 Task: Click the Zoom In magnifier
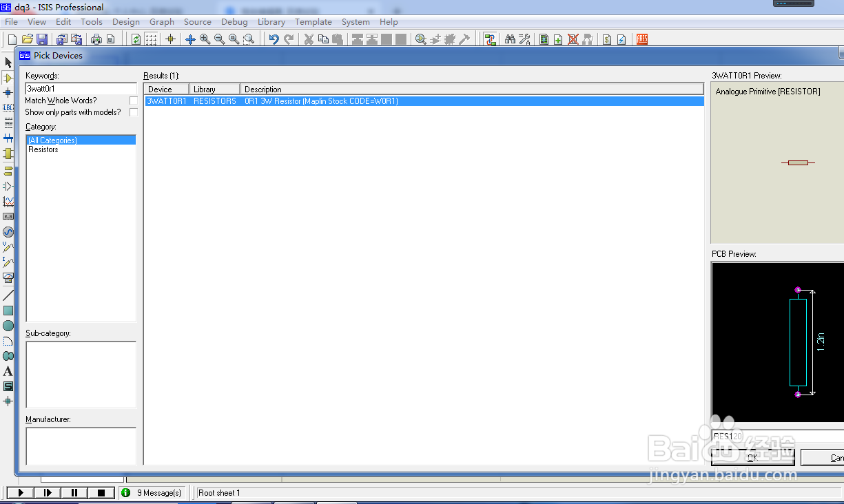coord(205,39)
